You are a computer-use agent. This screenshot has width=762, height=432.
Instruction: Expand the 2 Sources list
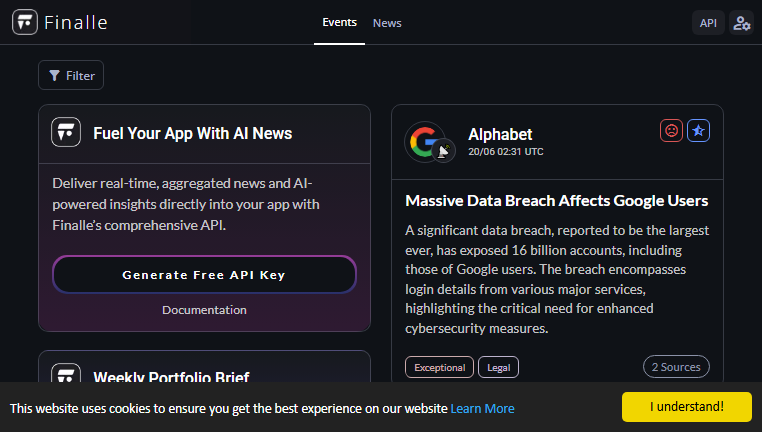click(676, 367)
